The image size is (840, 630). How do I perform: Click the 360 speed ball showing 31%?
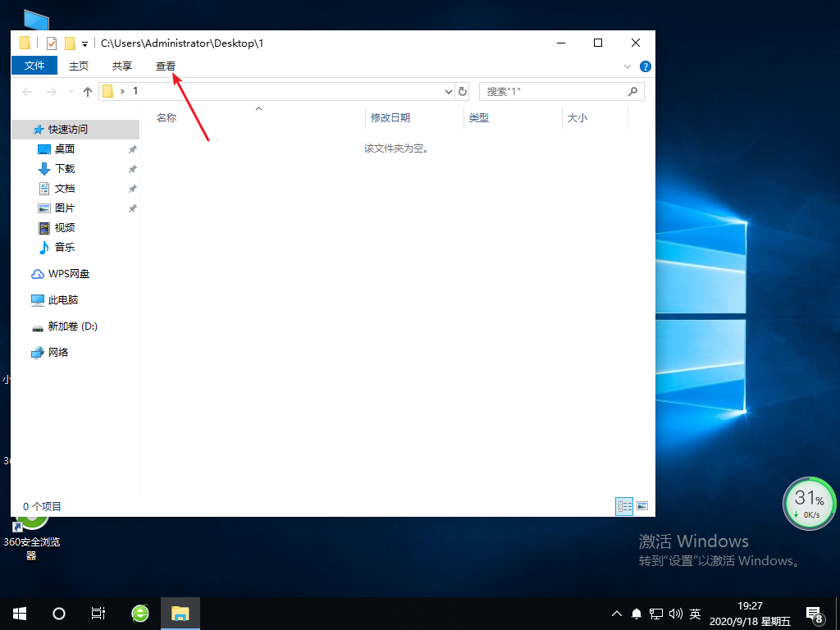[809, 501]
